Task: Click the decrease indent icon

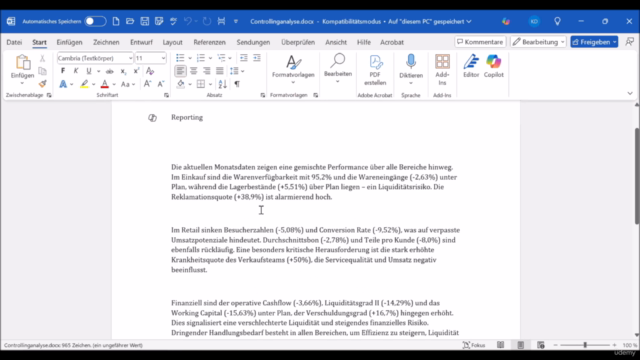Action: click(244, 58)
